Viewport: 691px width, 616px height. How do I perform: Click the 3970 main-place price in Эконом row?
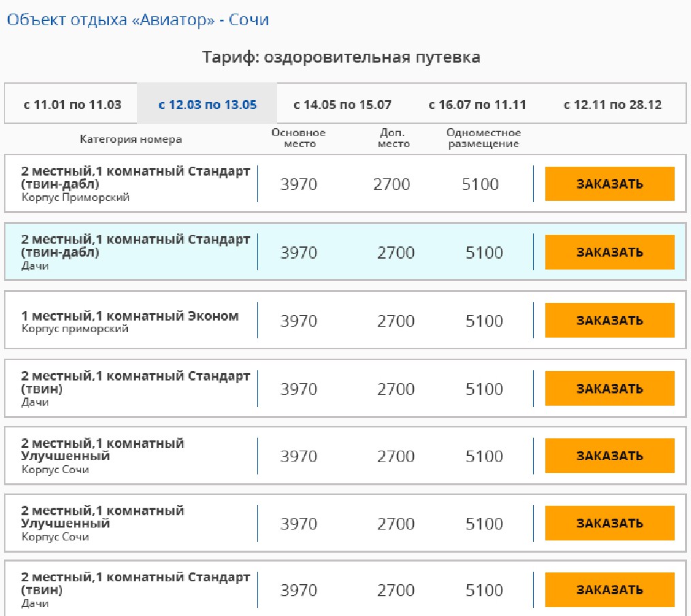[x=299, y=321]
